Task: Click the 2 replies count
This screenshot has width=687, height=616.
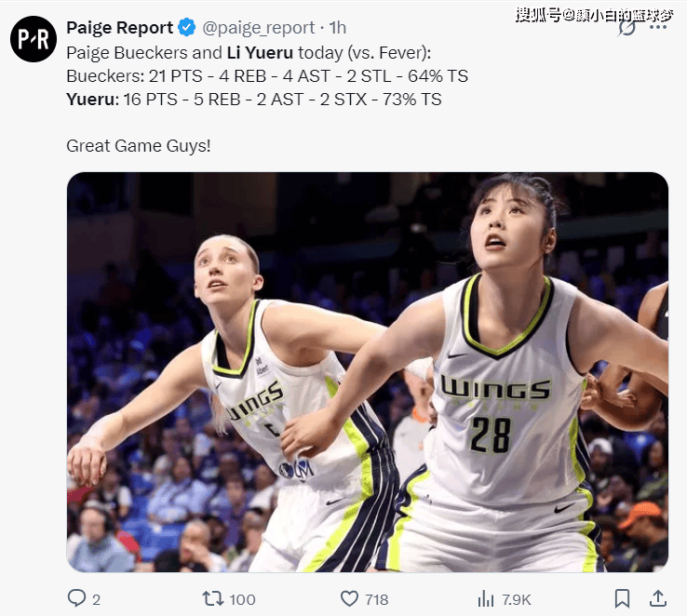Action: [x=97, y=599]
